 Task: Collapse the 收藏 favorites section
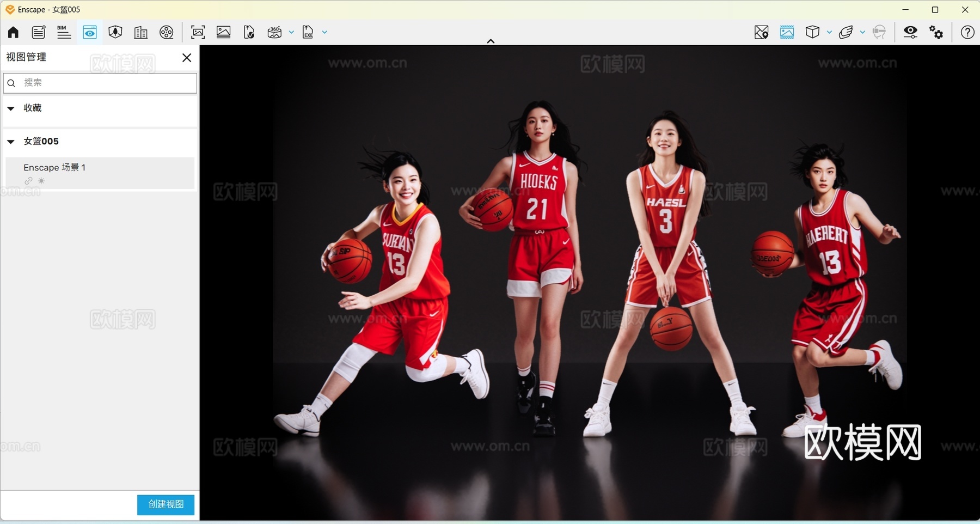pos(11,108)
